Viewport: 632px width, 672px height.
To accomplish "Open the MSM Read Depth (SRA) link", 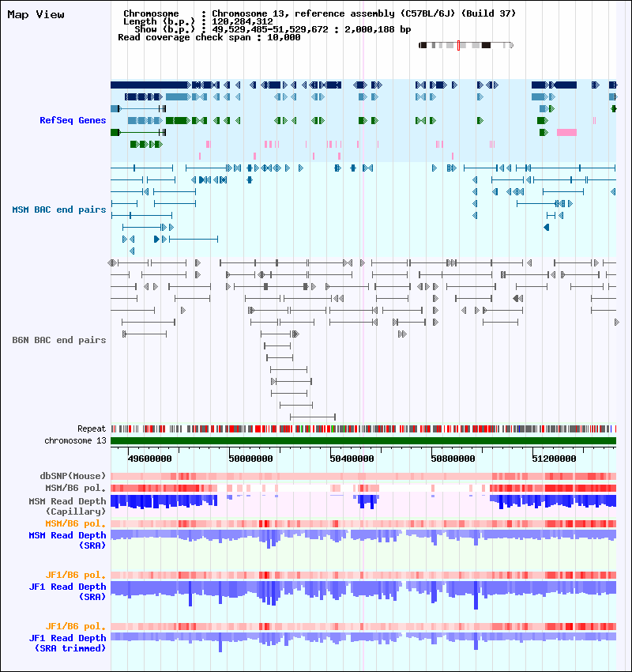I will point(67,541).
